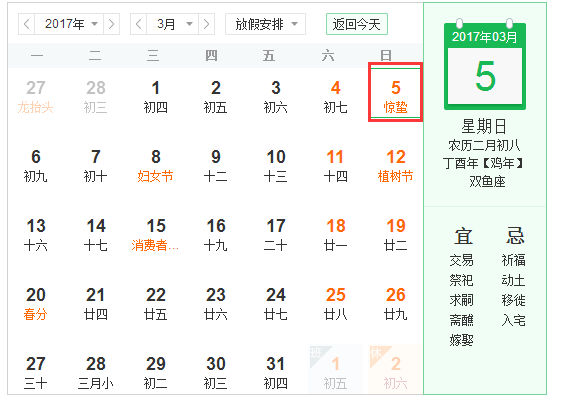Click the 星期日 weekday label
565x400 pixels.
tap(484, 126)
